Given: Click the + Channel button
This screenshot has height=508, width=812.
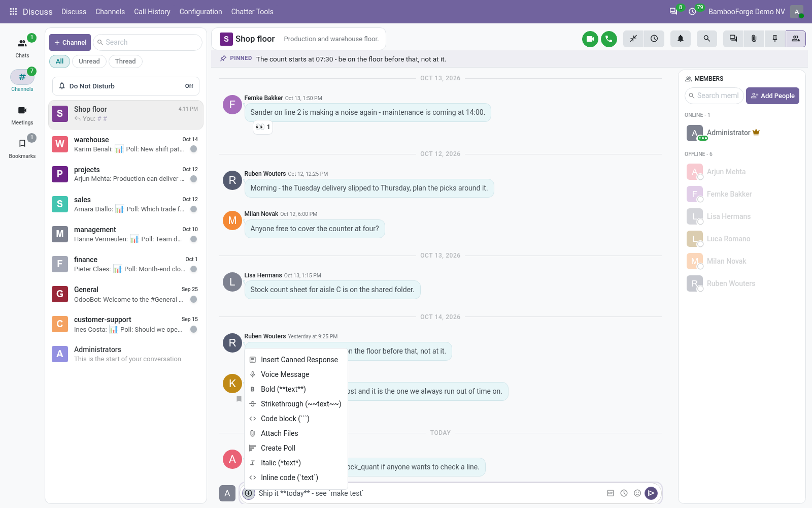Looking at the screenshot, I should [70, 43].
